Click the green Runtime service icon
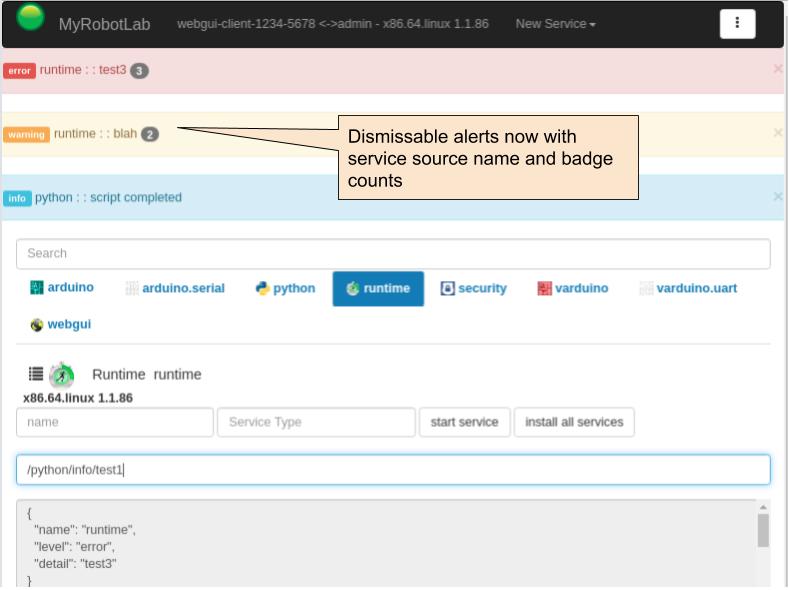 click(x=62, y=375)
